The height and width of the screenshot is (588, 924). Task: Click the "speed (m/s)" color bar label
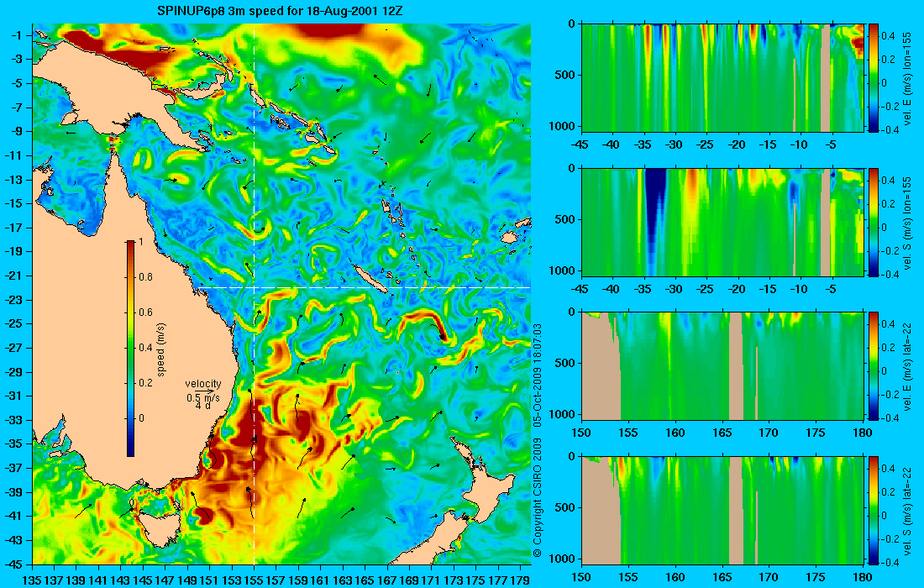click(x=161, y=349)
